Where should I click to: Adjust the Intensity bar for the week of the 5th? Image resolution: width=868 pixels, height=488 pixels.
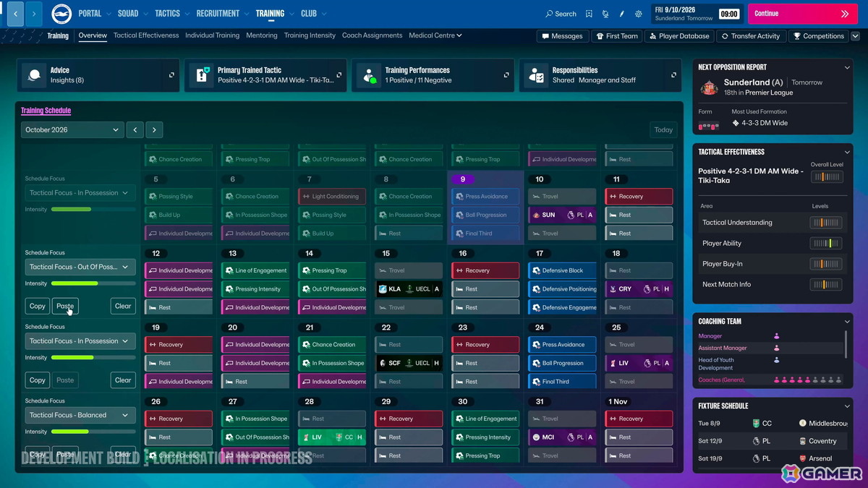pyautogui.click(x=93, y=210)
